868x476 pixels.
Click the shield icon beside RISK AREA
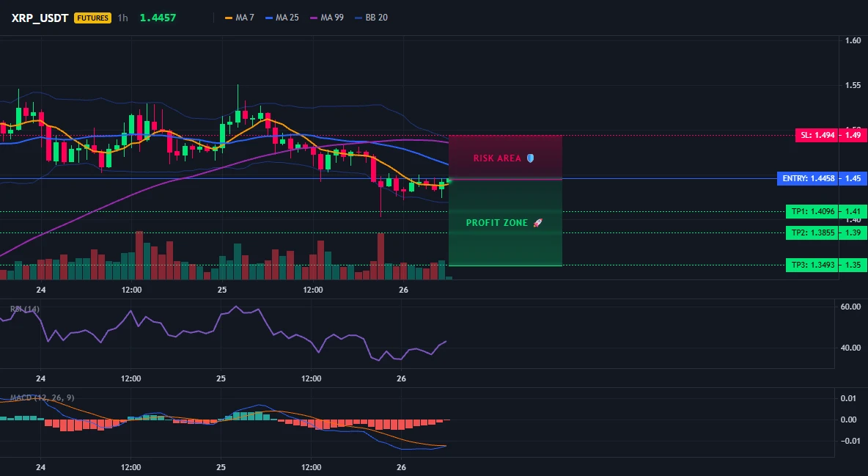click(x=530, y=158)
